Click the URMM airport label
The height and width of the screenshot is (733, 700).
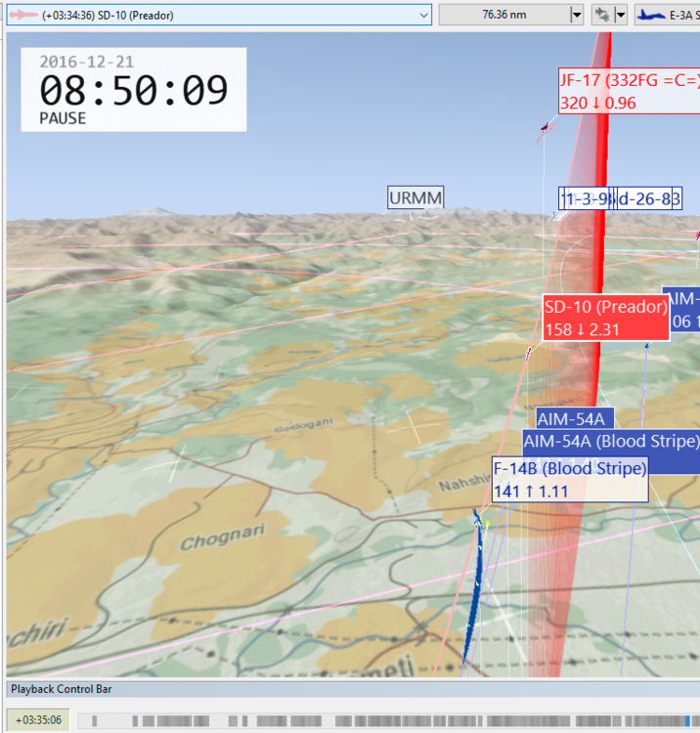click(x=416, y=197)
